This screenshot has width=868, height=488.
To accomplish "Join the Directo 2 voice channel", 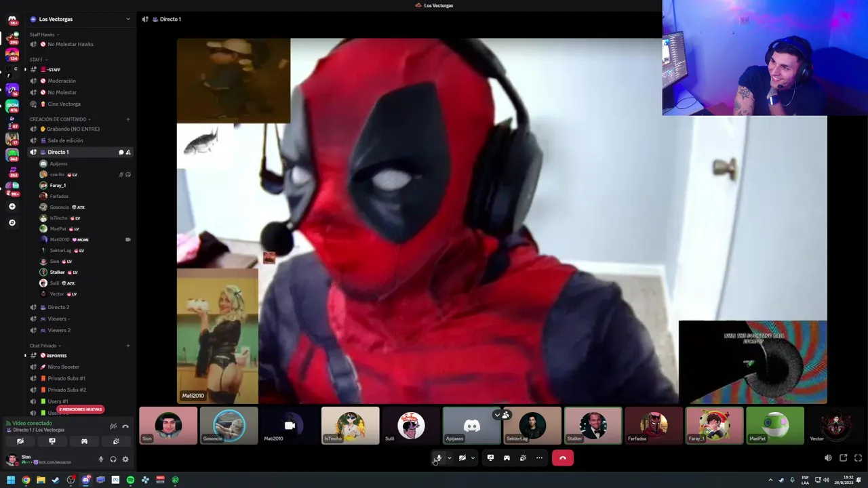I will coord(80,307).
